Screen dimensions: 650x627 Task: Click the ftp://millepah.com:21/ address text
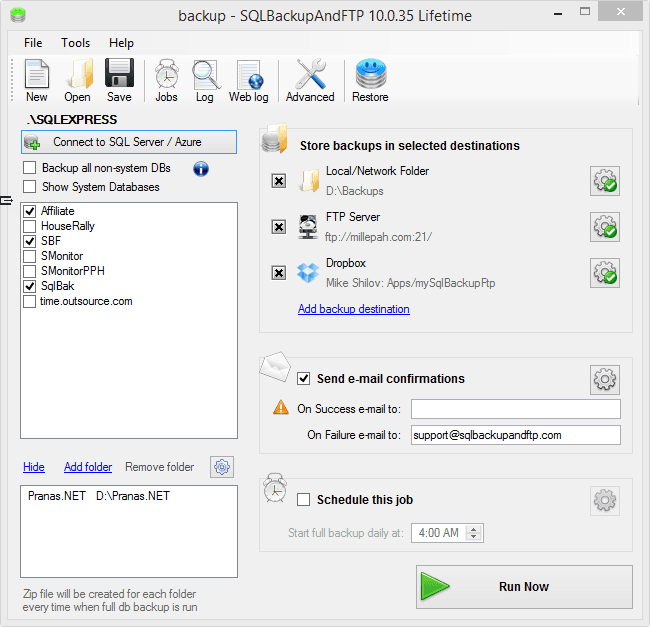coord(378,237)
